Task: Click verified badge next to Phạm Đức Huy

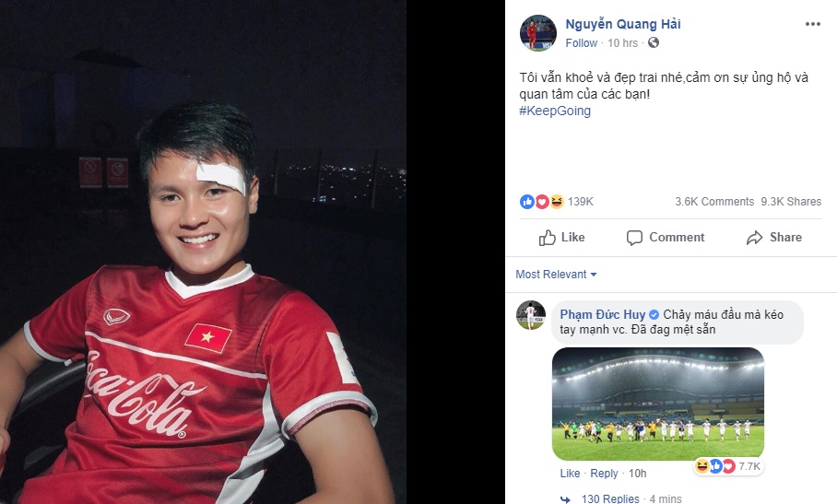Action: tap(654, 315)
